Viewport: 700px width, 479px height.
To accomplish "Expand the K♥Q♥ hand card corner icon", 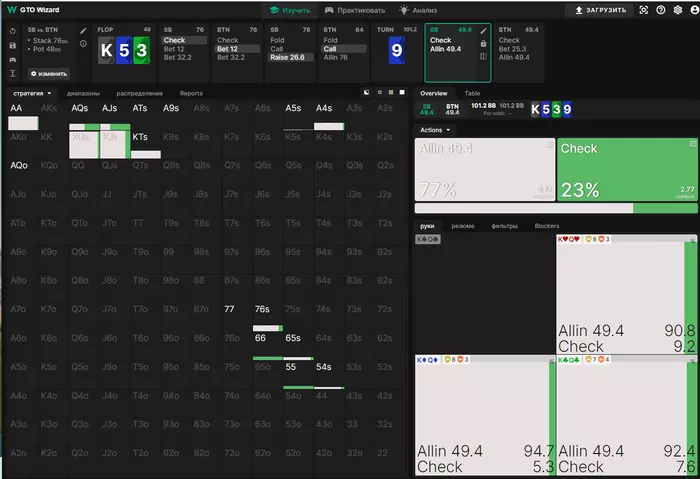I will click(693, 240).
